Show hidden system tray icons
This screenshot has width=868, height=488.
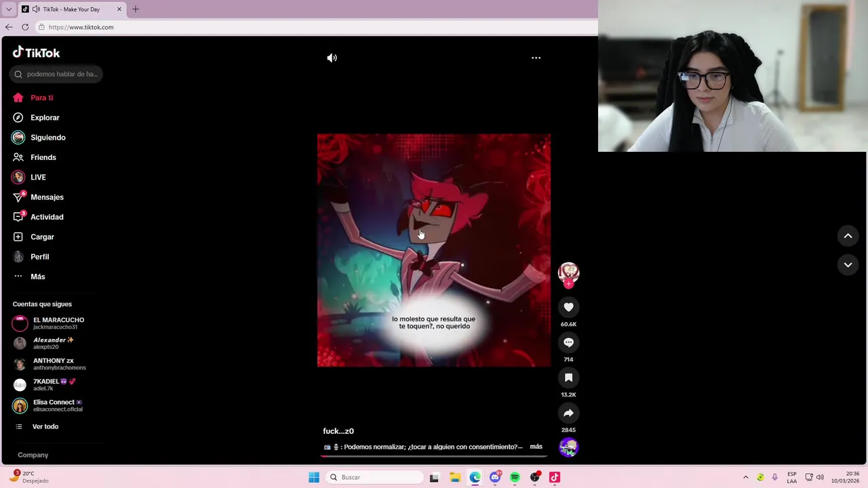pyautogui.click(x=746, y=477)
